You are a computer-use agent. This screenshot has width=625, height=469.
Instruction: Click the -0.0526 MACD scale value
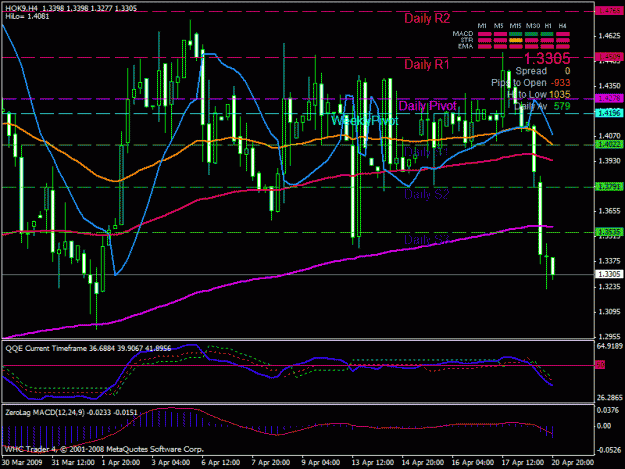608,450
